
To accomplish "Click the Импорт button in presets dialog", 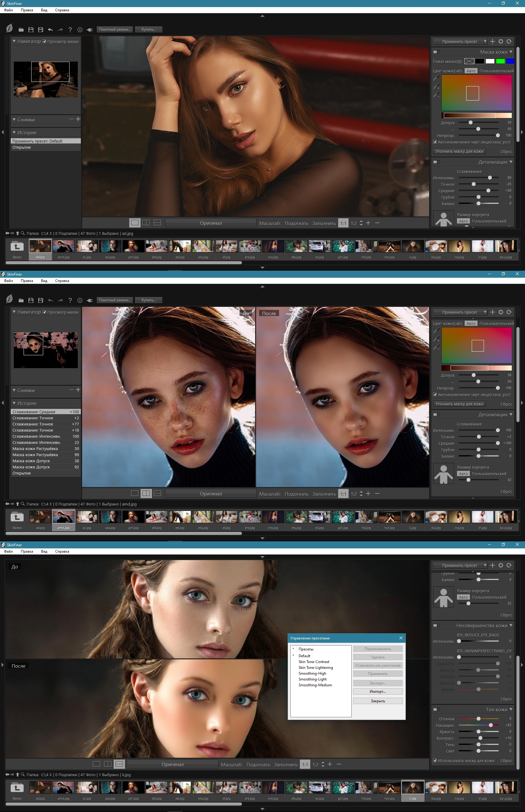I will (x=378, y=691).
